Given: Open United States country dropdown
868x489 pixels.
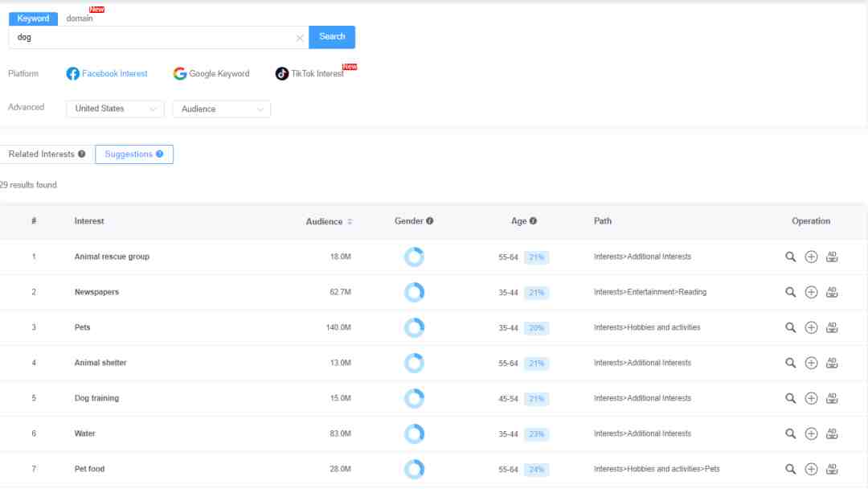Looking at the screenshot, I should [115, 109].
